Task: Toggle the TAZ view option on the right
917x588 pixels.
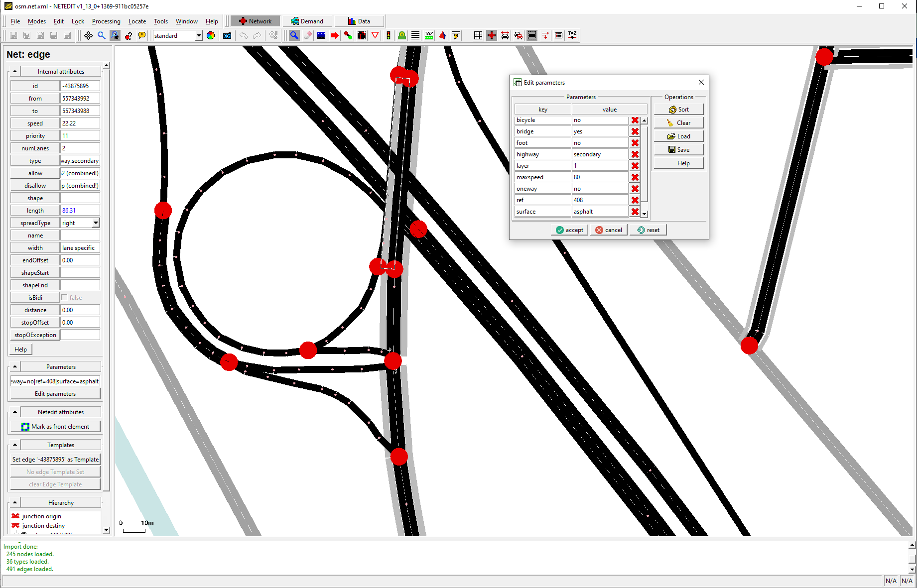Action: pos(572,35)
